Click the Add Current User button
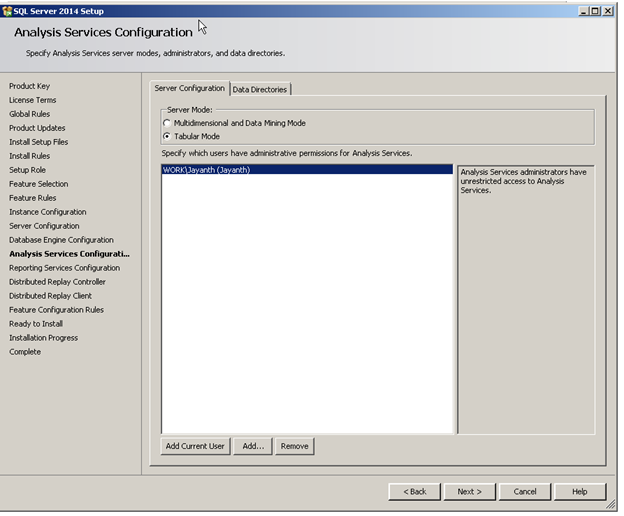The height and width of the screenshot is (516, 624). 195,446
